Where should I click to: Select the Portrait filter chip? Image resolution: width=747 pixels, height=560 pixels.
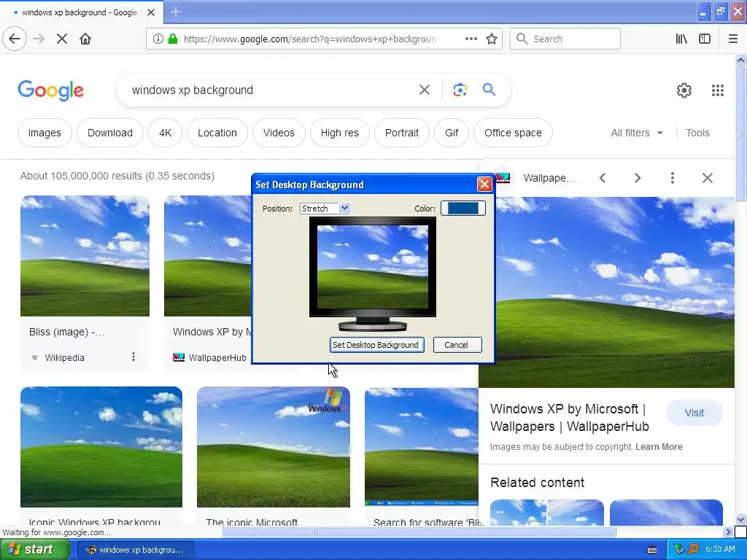(402, 133)
